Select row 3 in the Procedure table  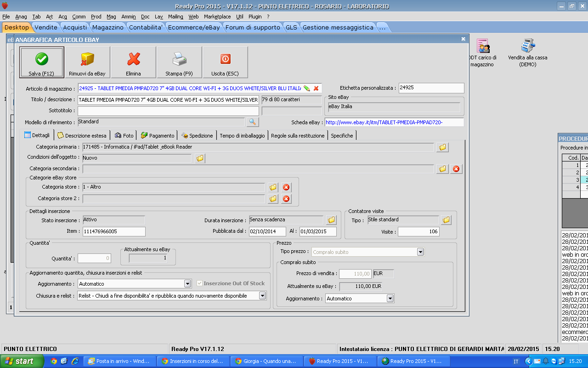coord(574,180)
